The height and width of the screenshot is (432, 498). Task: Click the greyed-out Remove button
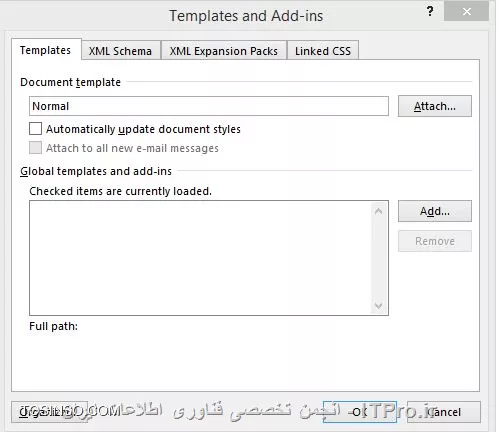pos(435,241)
